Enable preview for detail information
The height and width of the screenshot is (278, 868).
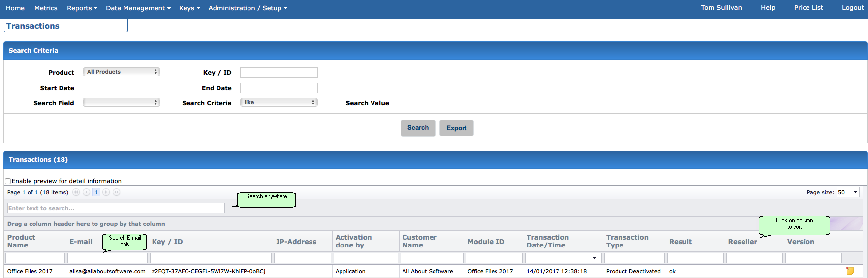point(8,181)
